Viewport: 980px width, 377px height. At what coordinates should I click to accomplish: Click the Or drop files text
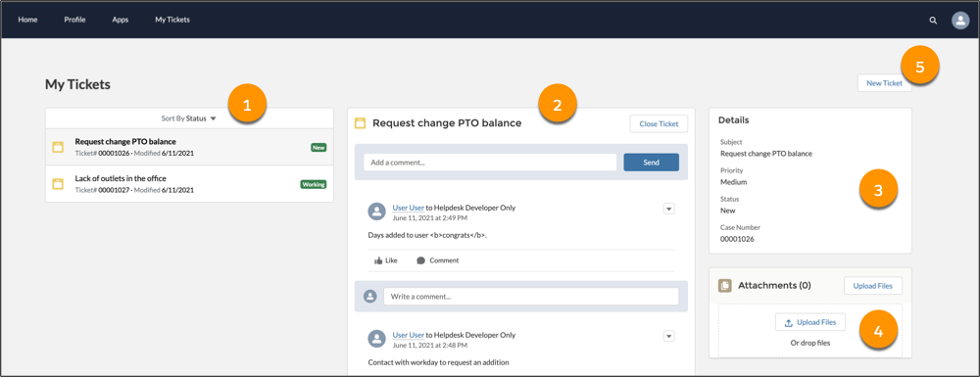coord(810,343)
